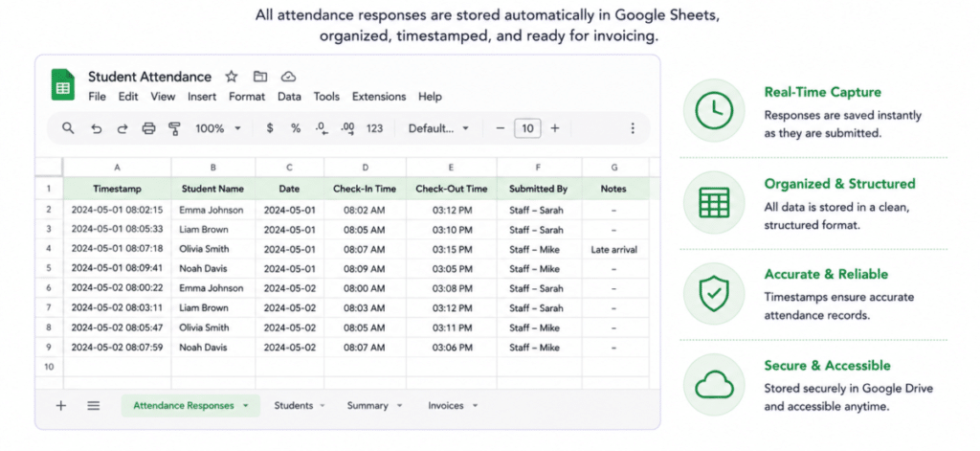Click the Timestamp header cell
The image size is (980, 451).
[117, 189]
